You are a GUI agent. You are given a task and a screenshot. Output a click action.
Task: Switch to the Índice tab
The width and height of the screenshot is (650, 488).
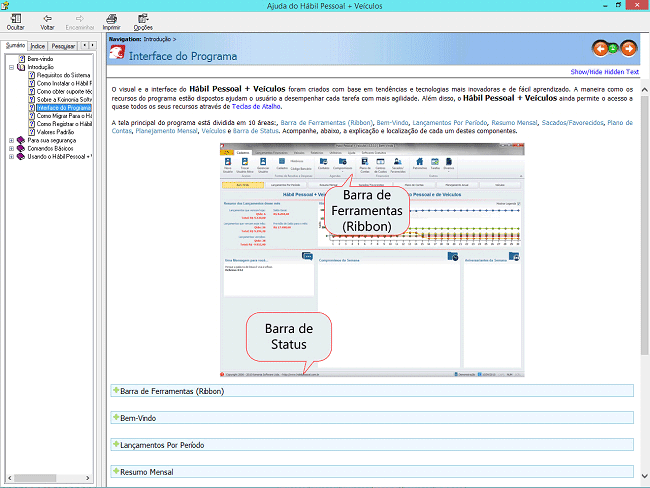click(x=37, y=46)
